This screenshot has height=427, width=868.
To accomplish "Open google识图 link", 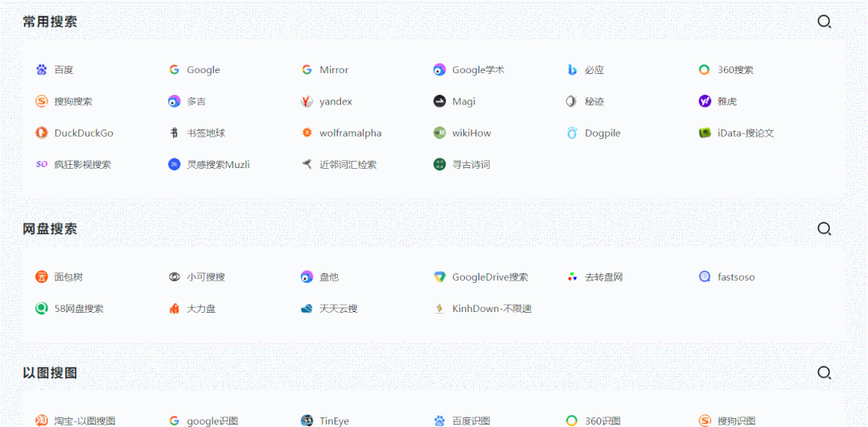I will (x=212, y=421).
